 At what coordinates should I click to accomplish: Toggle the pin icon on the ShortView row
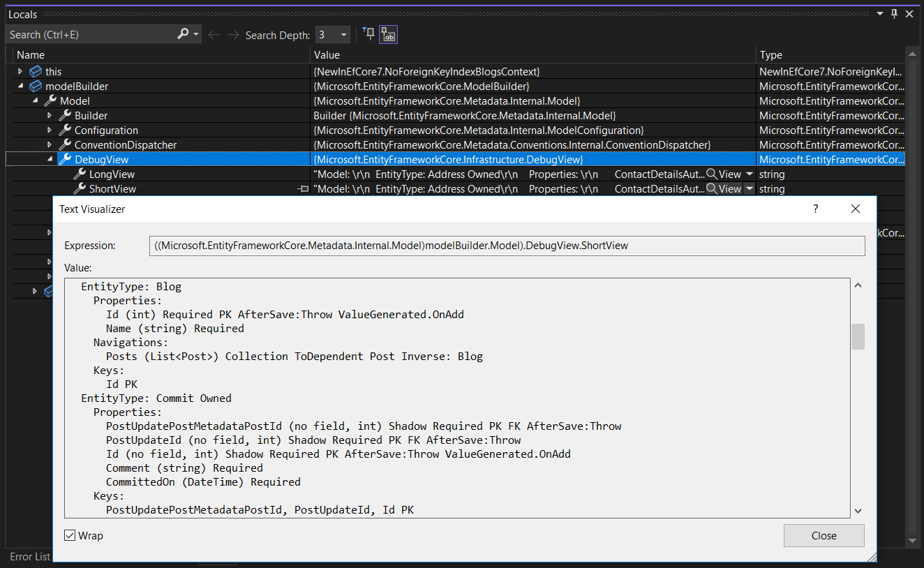[x=303, y=188]
